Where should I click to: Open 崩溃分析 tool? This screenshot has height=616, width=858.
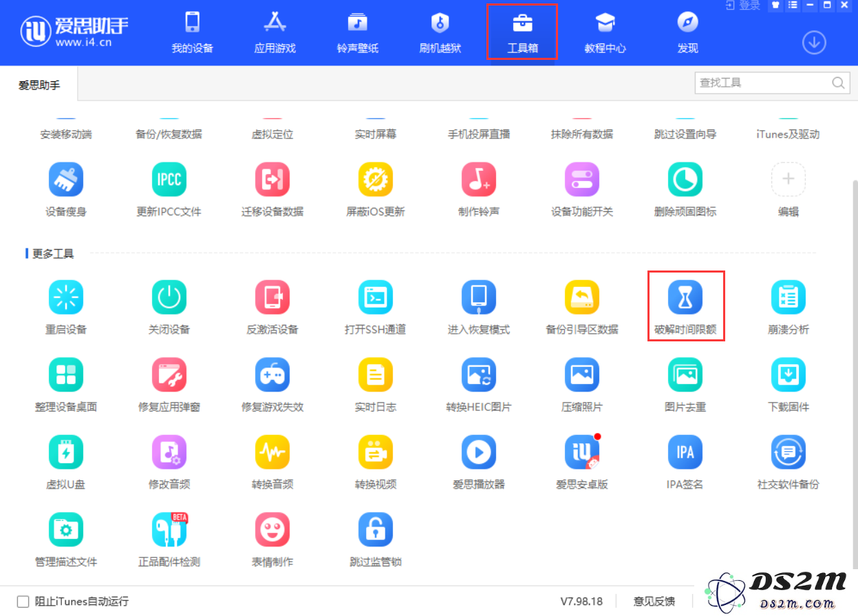[x=789, y=297]
